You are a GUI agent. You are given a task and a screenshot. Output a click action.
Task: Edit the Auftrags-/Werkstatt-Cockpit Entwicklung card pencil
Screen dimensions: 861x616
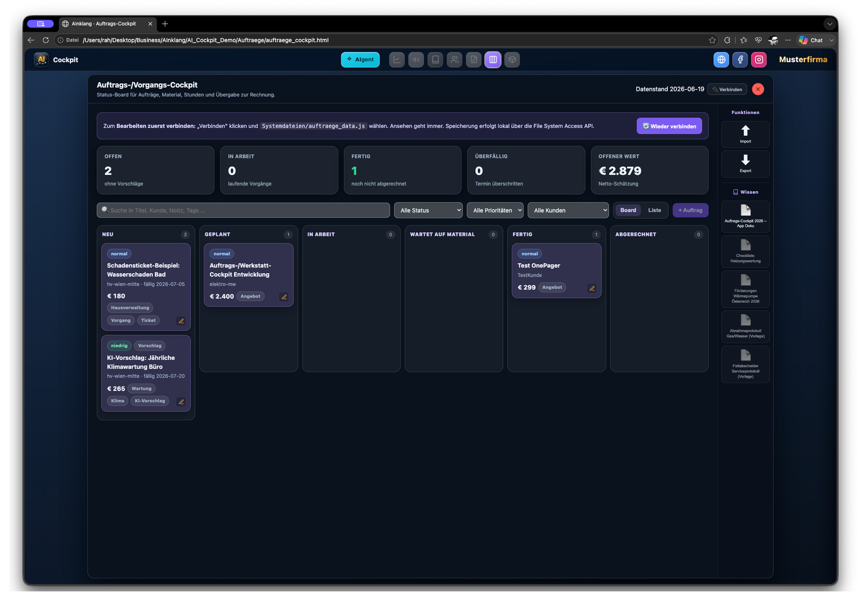pos(284,297)
